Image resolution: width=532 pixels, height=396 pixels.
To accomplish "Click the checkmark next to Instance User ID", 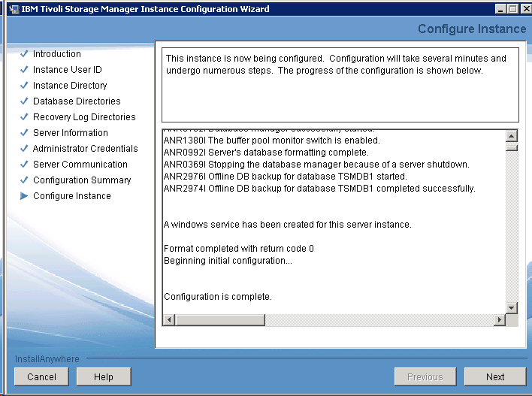I will tap(24, 70).
